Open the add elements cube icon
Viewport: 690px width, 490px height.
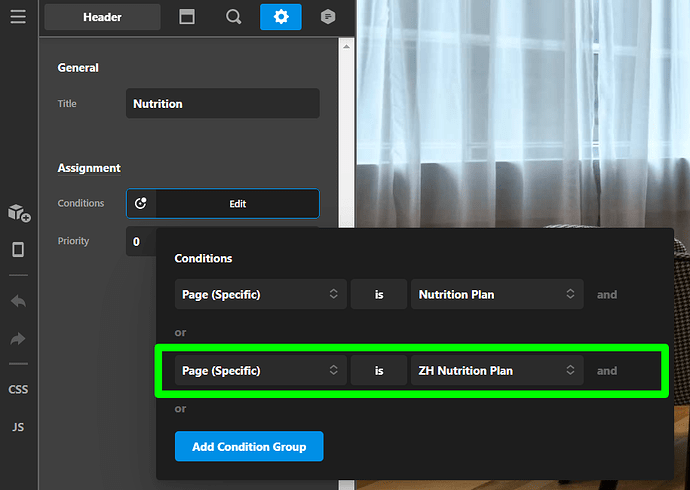click(x=19, y=213)
